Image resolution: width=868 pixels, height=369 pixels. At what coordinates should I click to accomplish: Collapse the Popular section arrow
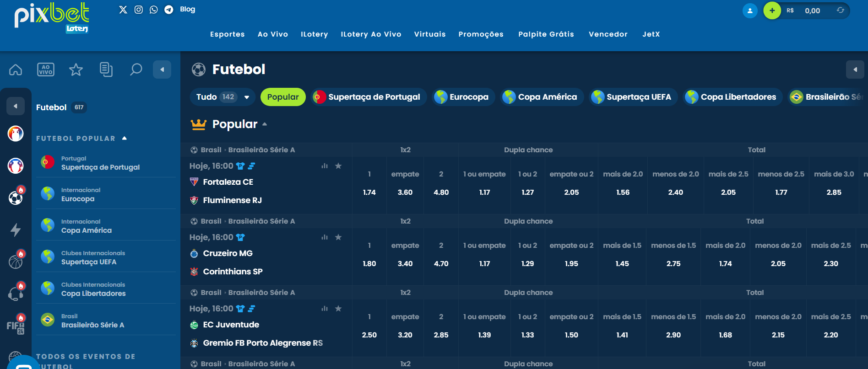coord(265,124)
